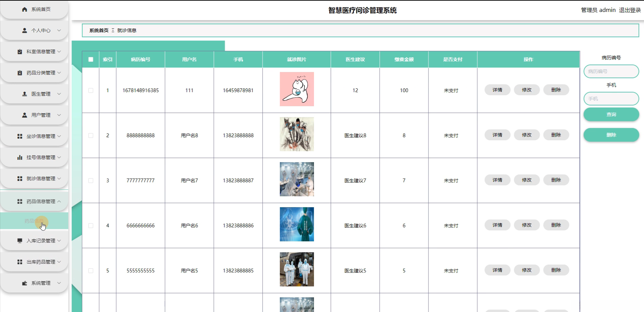Open the thumbnail for 用户名7 row
This screenshot has height=312, width=644.
point(297,179)
